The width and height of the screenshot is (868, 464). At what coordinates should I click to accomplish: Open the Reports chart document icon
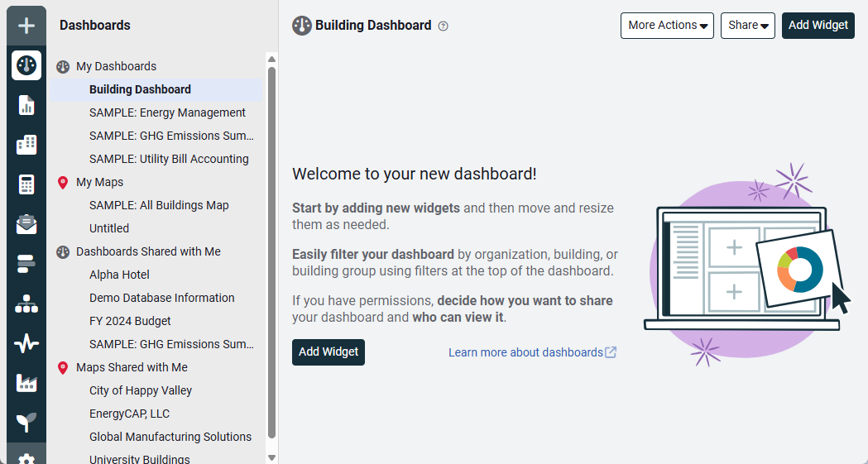coord(26,105)
